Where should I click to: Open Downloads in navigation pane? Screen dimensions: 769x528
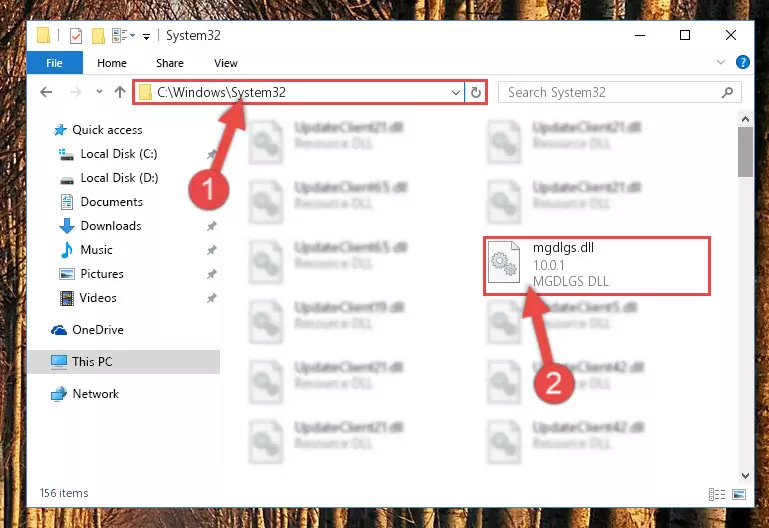pyautogui.click(x=101, y=226)
